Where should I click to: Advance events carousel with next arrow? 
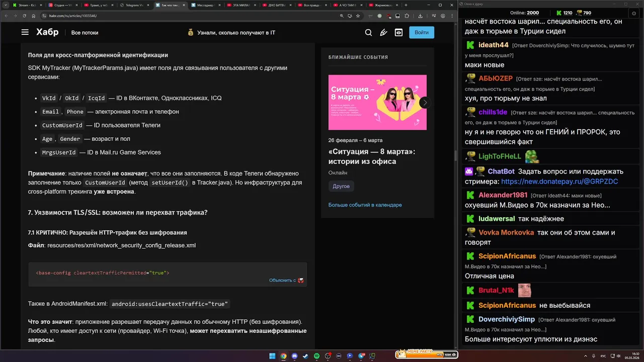[425, 103]
